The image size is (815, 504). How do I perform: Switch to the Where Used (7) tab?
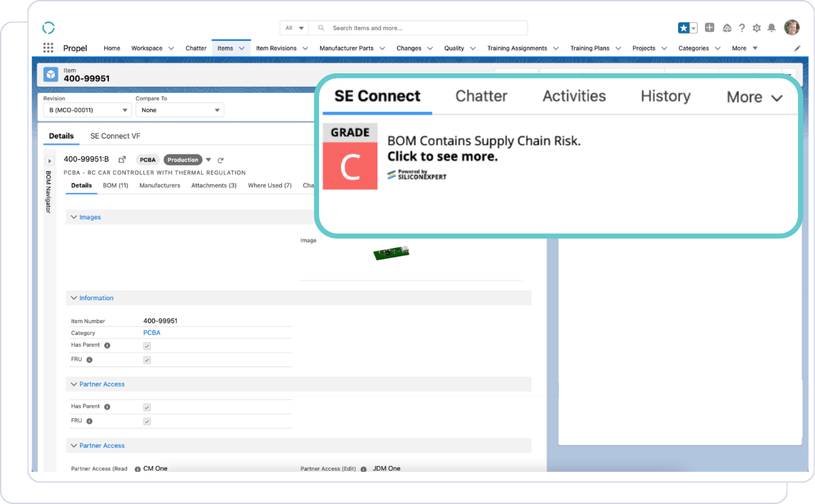pos(270,185)
